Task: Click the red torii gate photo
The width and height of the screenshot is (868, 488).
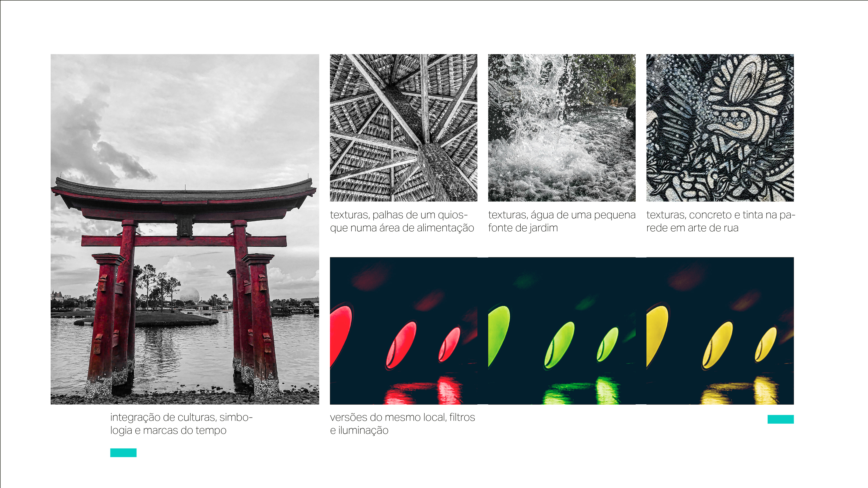Action: (185, 229)
